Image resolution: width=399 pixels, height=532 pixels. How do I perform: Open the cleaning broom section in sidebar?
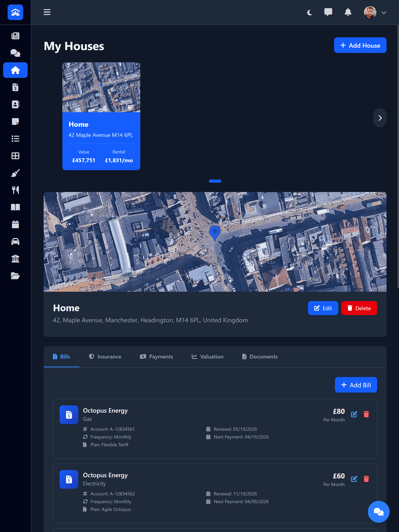point(15,173)
